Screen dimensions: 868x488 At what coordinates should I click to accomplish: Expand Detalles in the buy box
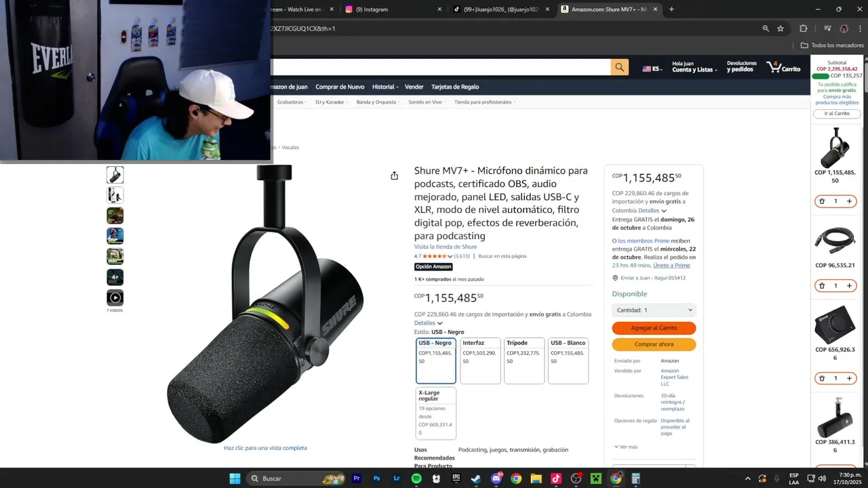pyautogui.click(x=652, y=211)
